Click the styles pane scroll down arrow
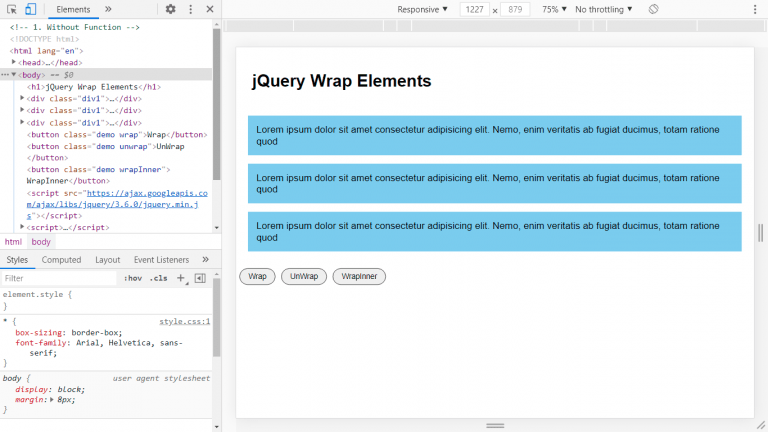 coord(216,427)
